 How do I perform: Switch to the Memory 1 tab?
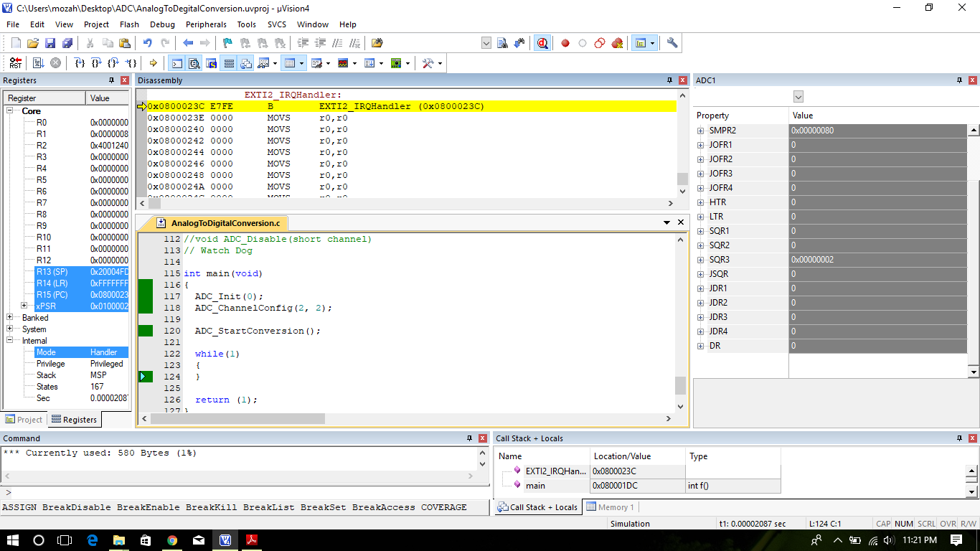point(610,507)
